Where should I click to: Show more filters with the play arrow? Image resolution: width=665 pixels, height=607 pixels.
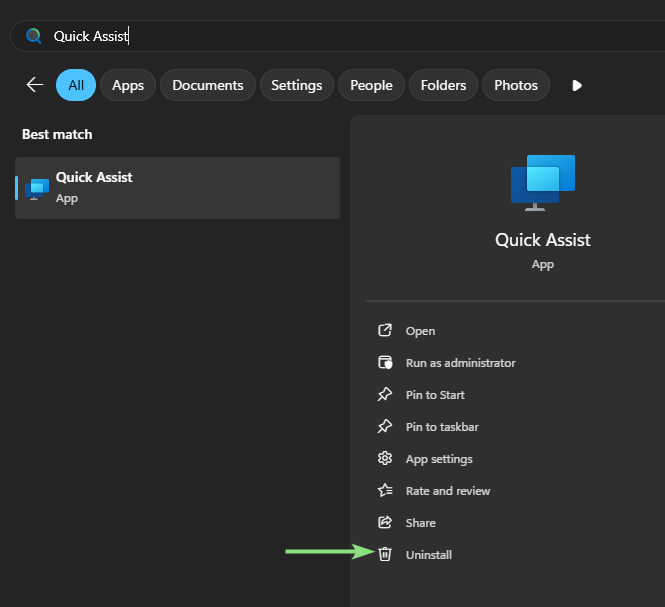tap(577, 86)
